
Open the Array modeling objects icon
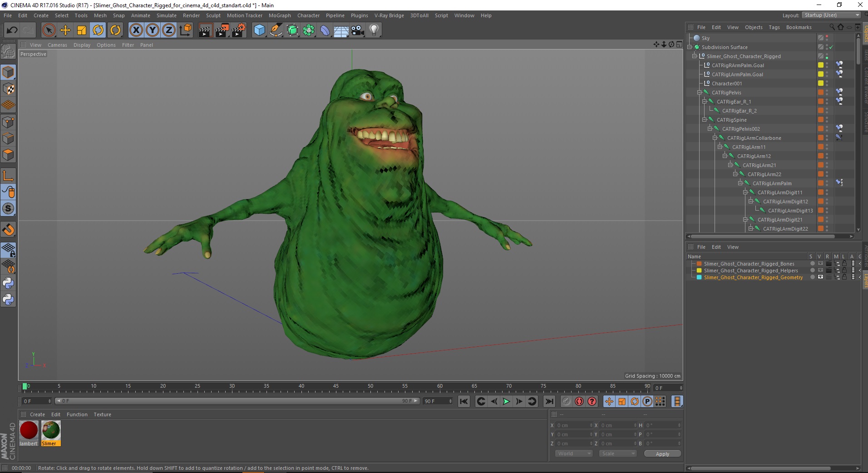[x=309, y=30]
